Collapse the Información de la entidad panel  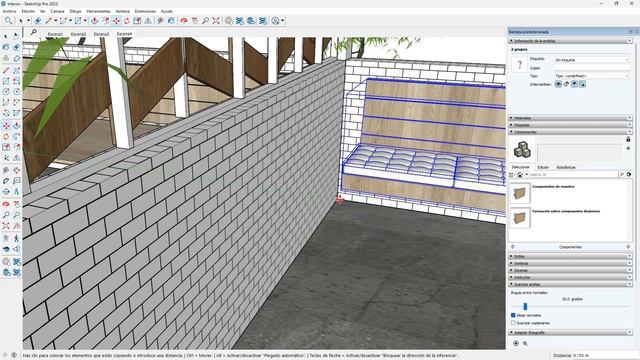point(570,41)
